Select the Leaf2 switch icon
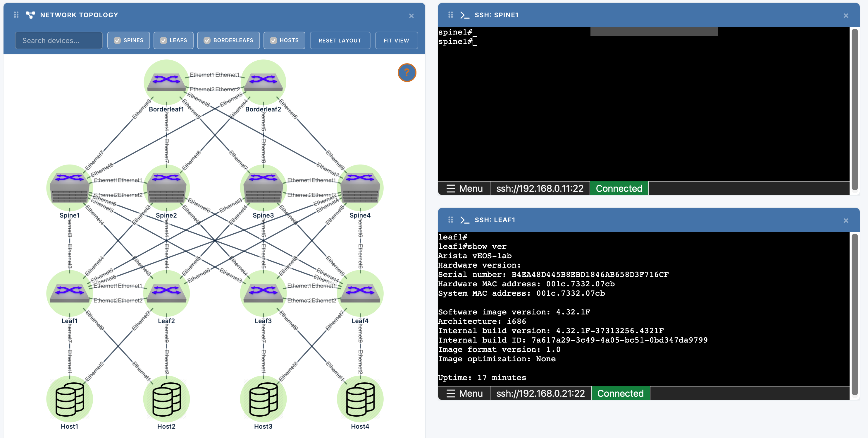This screenshot has width=868, height=438. [166, 293]
